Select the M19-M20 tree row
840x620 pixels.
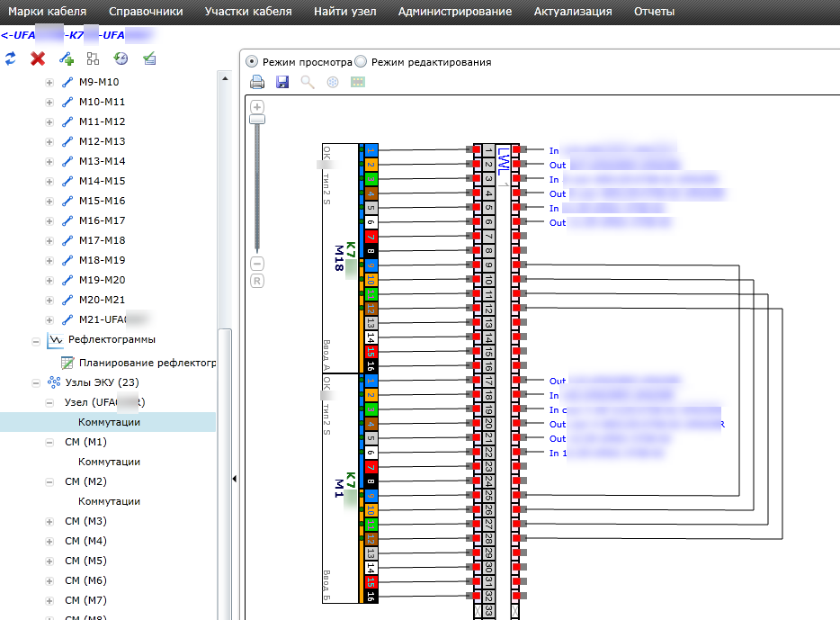click(103, 280)
